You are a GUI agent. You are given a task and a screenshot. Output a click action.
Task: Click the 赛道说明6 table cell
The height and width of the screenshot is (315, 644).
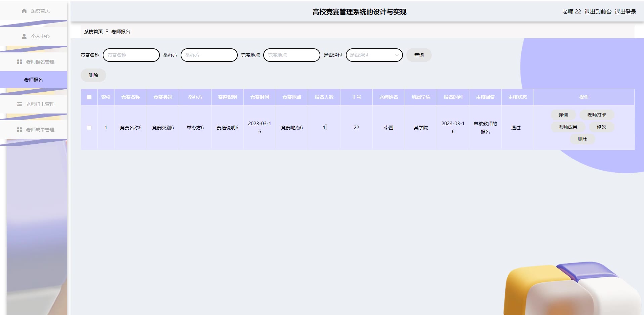coord(227,128)
